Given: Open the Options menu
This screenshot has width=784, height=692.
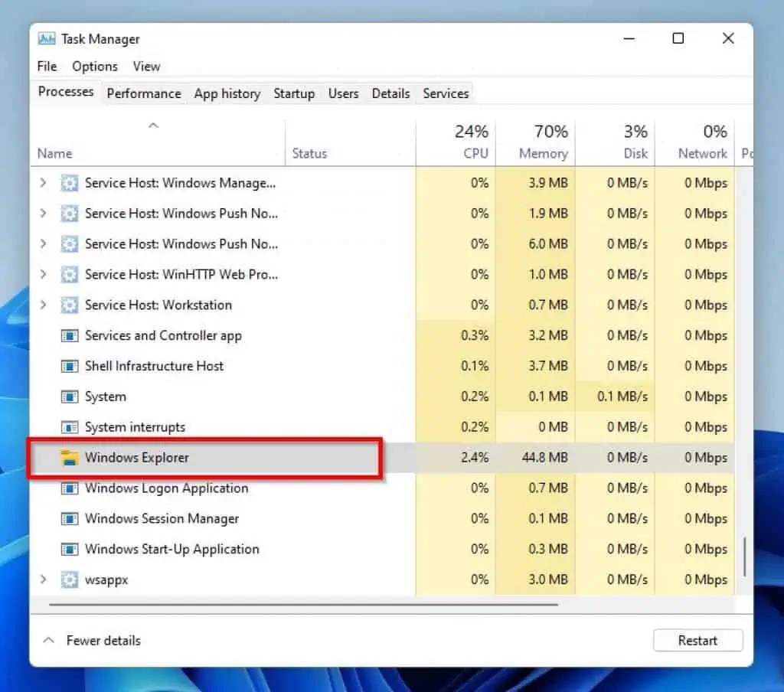Looking at the screenshot, I should (94, 67).
